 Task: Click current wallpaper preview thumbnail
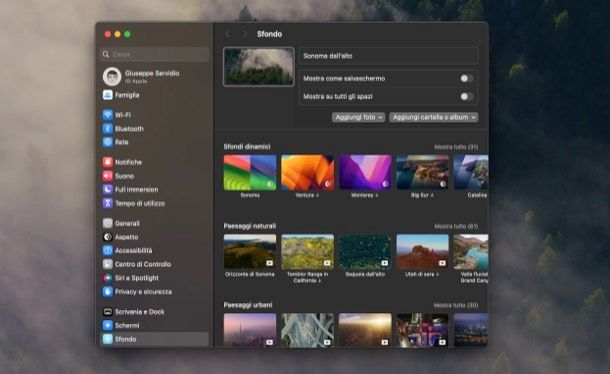point(259,67)
